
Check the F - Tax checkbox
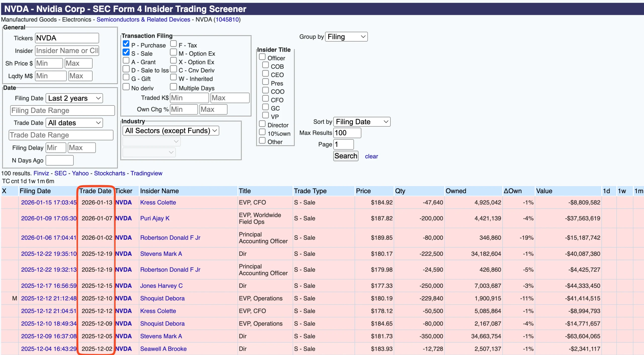(173, 43)
